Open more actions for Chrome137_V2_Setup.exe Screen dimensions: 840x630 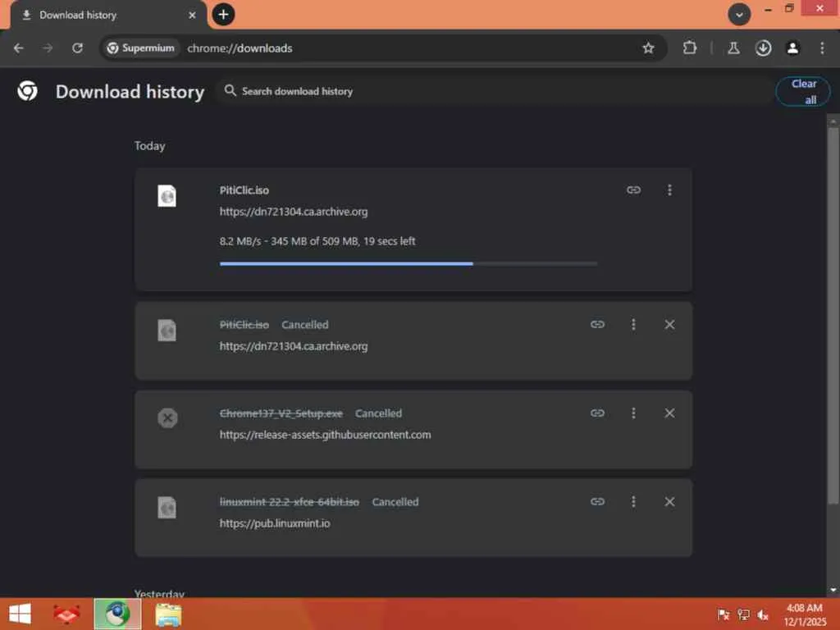tap(633, 413)
